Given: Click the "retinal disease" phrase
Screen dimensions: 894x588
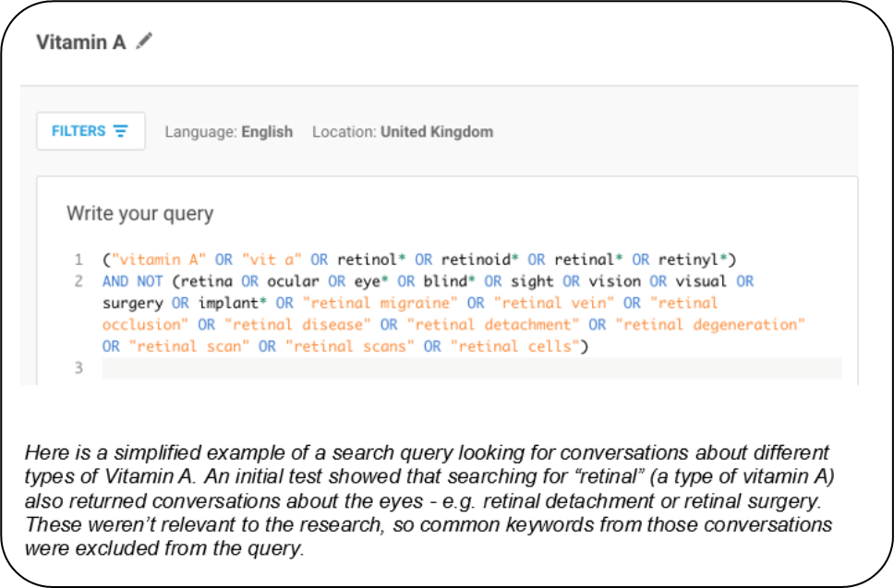Looking at the screenshot, I should [297, 325].
